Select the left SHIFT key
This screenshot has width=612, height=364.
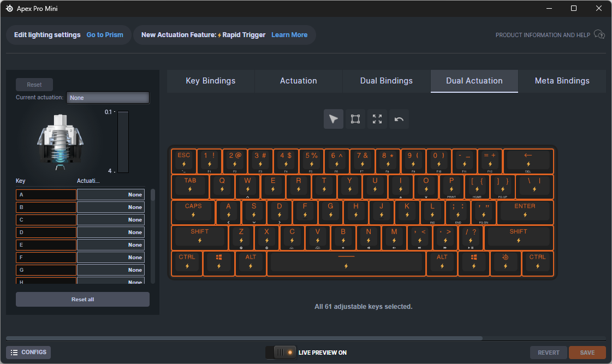199,237
